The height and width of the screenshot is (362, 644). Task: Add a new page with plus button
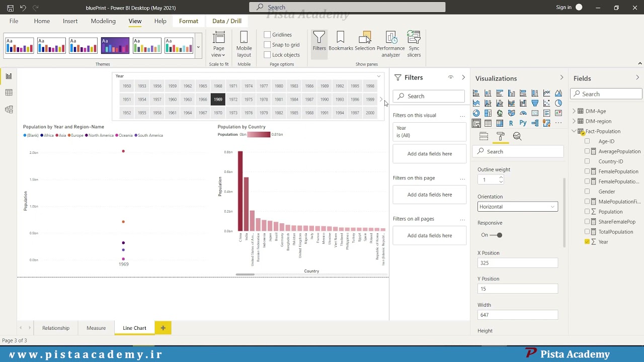click(x=163, y=328)
